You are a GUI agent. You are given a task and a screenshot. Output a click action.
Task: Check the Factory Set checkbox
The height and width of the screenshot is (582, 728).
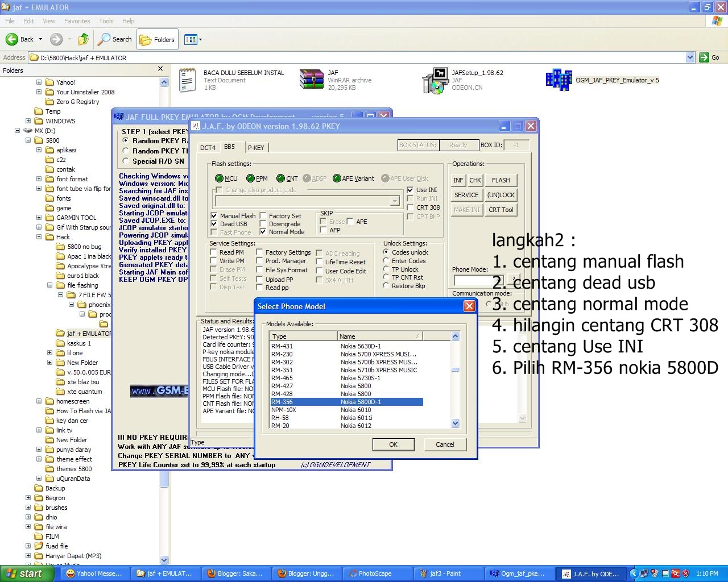(263, 216)
